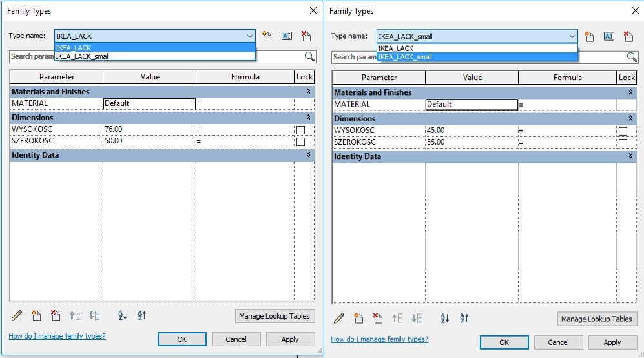644x358 pixels.
Task: Click MATERIAL Default value field, right dialog
Action: coord(472,105)
